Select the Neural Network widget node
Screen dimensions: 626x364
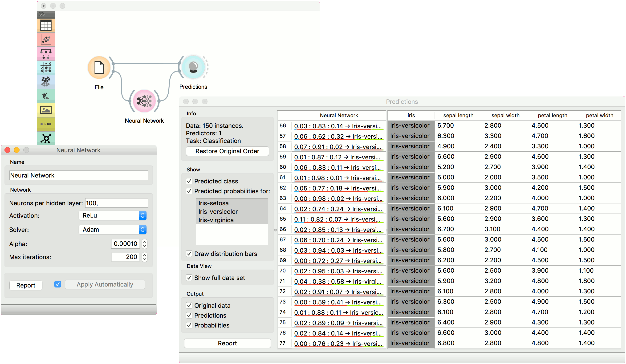click(144, 101)
